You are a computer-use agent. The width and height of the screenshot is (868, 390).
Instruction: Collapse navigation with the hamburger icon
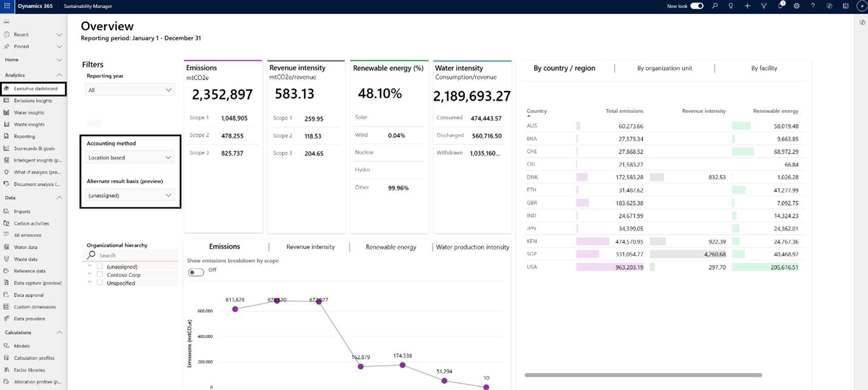pos(7,21)
